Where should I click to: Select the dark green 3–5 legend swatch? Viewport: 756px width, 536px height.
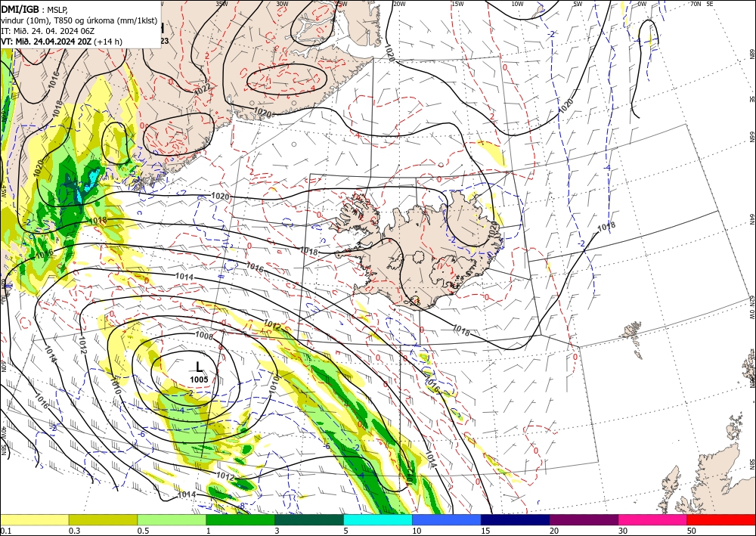309,519
